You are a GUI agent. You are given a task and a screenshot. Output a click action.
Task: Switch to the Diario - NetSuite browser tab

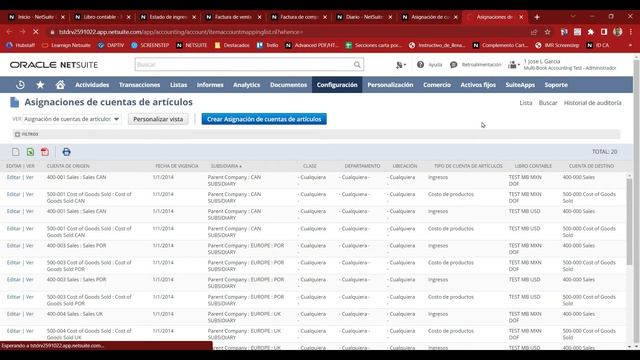tap(364, 17)
